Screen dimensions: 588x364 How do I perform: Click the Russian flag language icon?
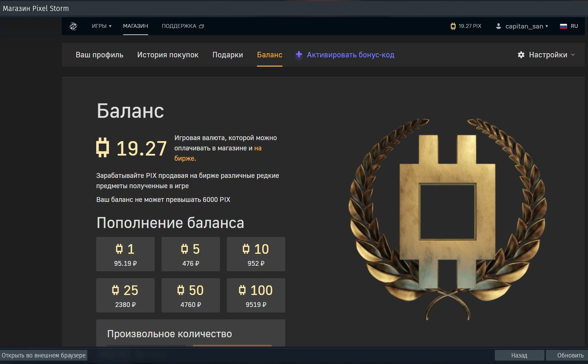(x=563, y=26)
